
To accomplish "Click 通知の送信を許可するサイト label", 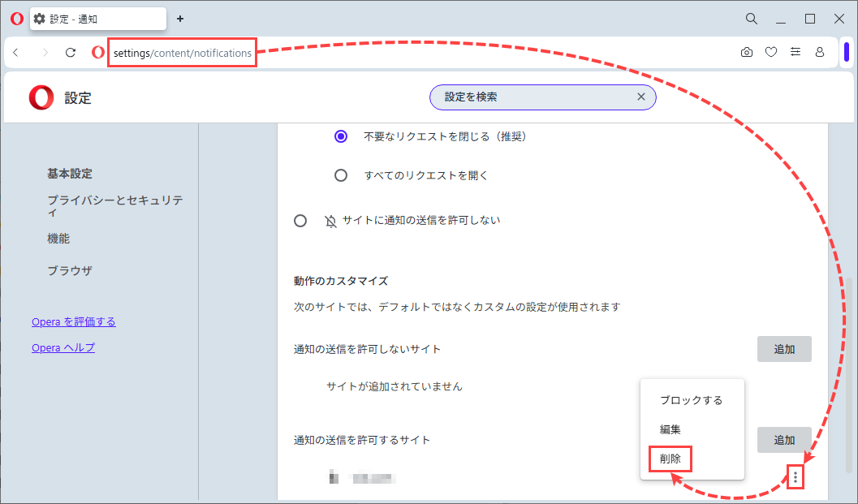I will point(362,440).
